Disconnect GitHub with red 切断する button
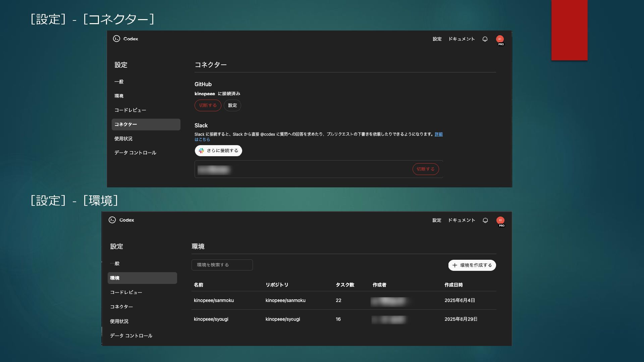Screen dimensions: 644x362 coord(208,106)
